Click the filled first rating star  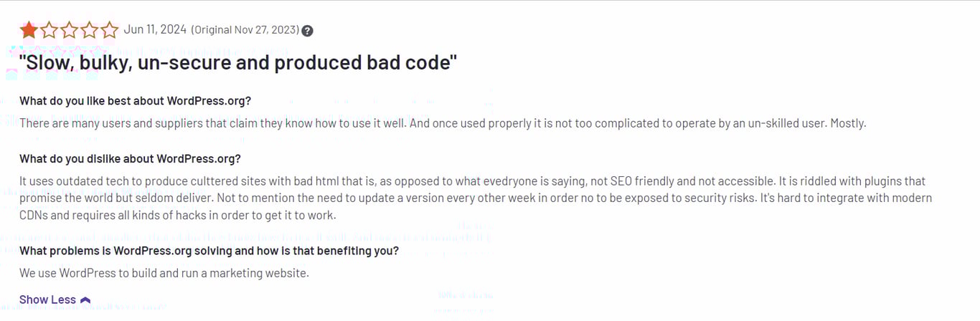(x=29, y=30)
